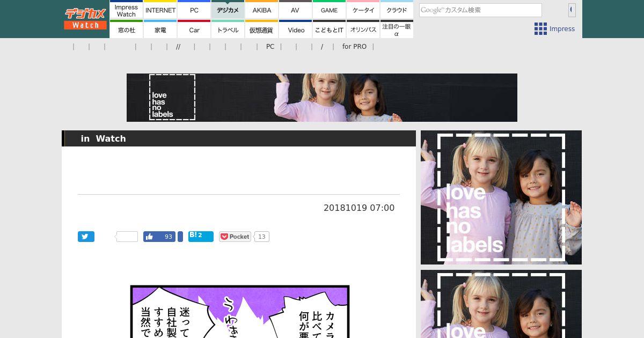644x338 pixels.
Task: Go to the Car Watch tab
Action: pos(194,29)
